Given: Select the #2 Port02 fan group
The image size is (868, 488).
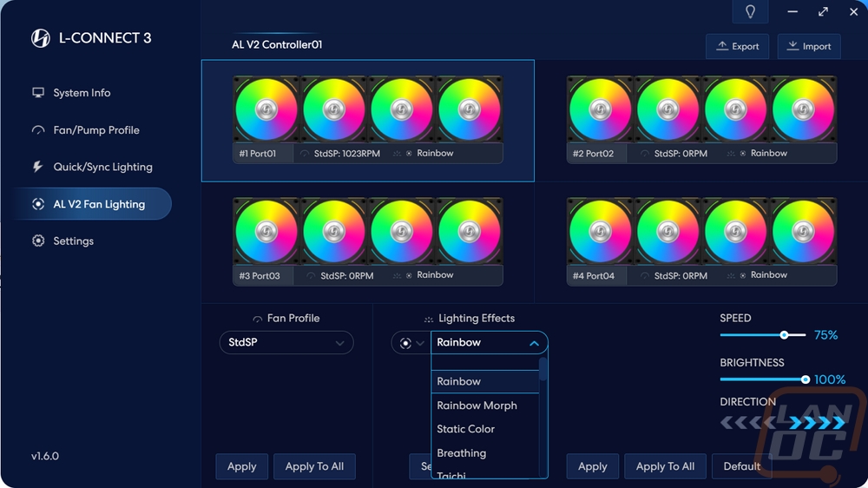Looking at the screenshot, I should (701, 120).
